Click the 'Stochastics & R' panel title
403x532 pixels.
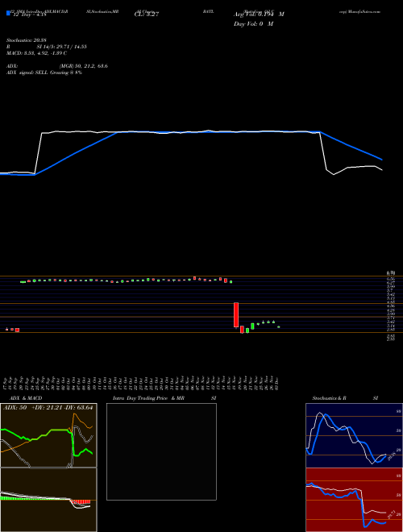coord(329,398)
